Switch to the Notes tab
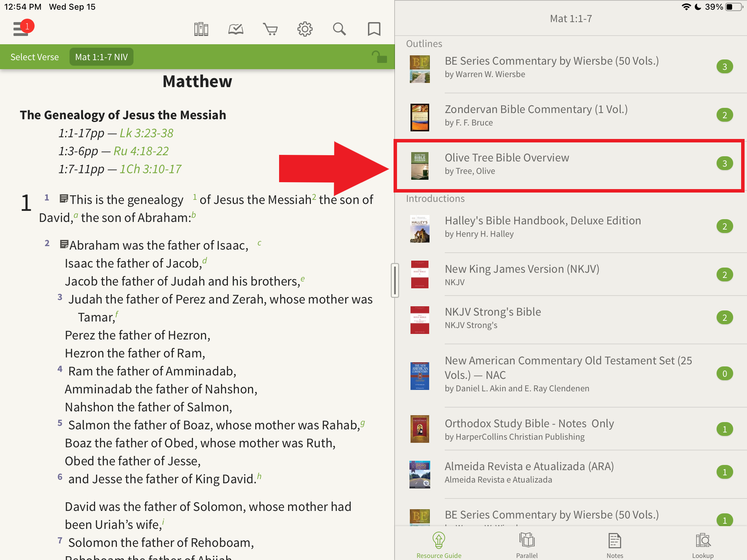 click(615, 545)
